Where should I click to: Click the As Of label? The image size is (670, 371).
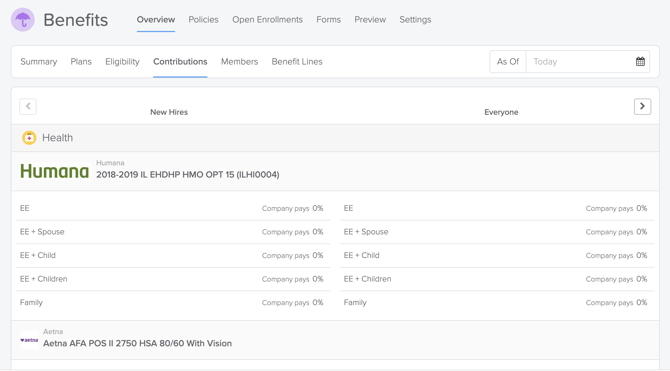pos(508,62)
